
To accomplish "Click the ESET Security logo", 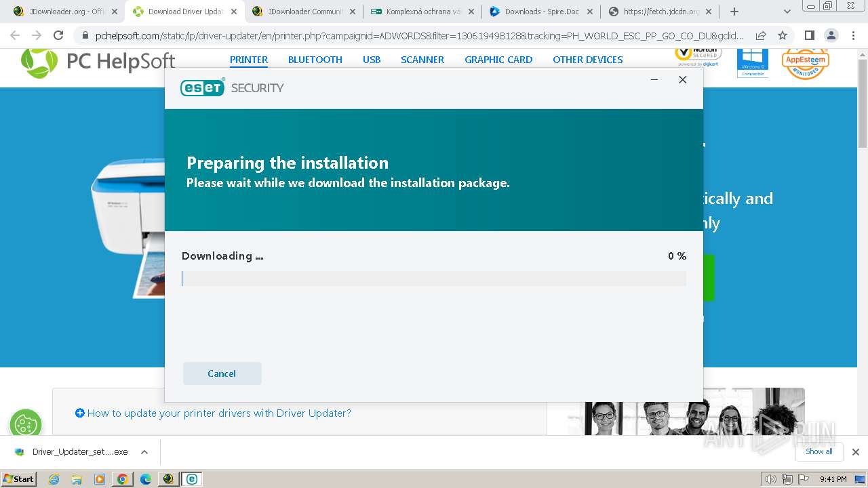I will (232, 87).
